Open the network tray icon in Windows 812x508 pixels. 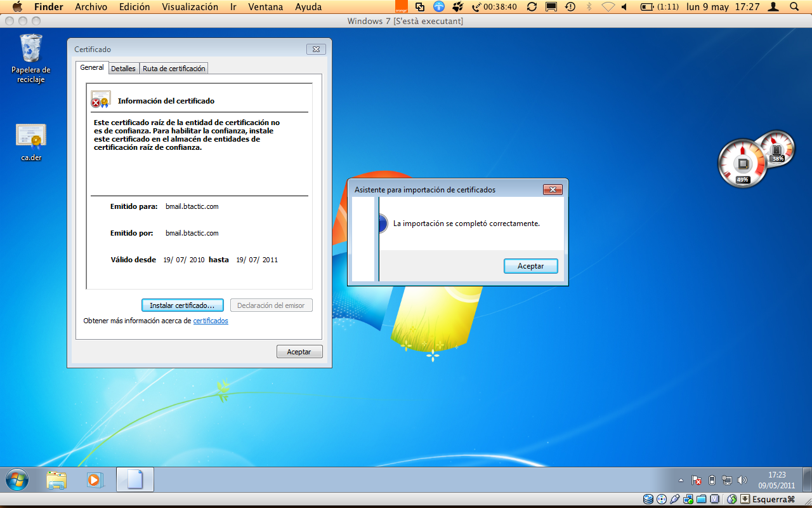[x=727, y=480]
